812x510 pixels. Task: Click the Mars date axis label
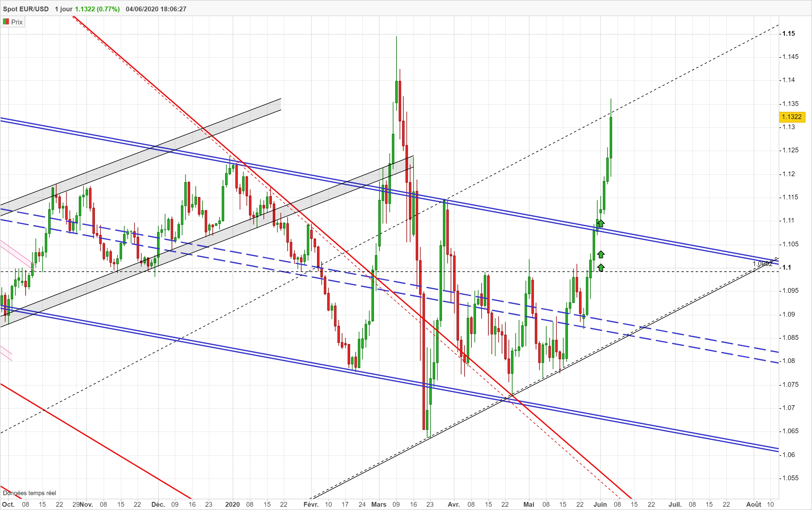point(379,504)
